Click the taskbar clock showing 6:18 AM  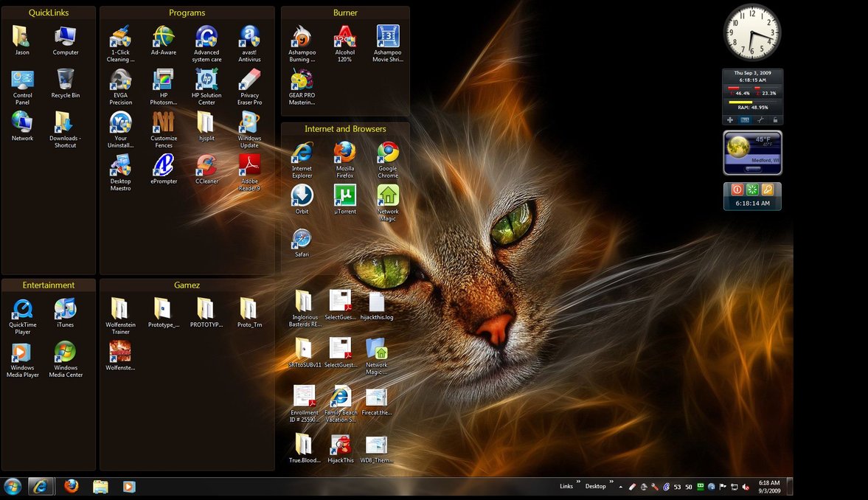(769, 487)
